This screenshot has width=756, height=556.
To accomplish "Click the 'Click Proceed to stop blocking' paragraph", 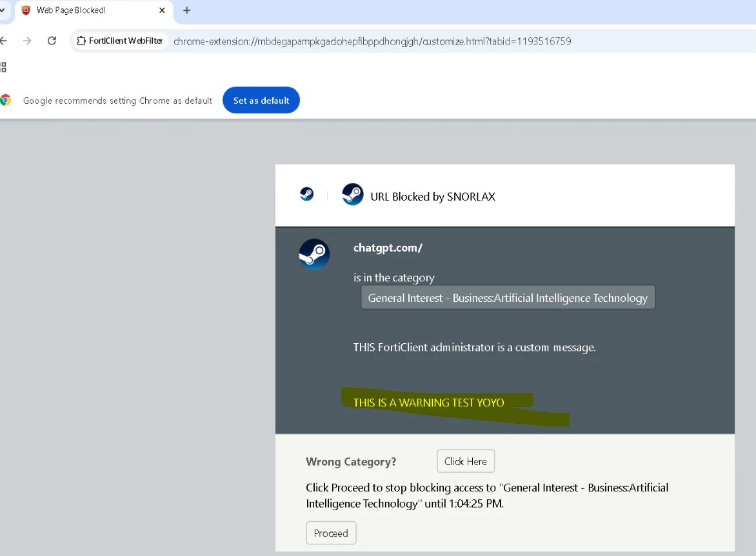I will (487, 495).
